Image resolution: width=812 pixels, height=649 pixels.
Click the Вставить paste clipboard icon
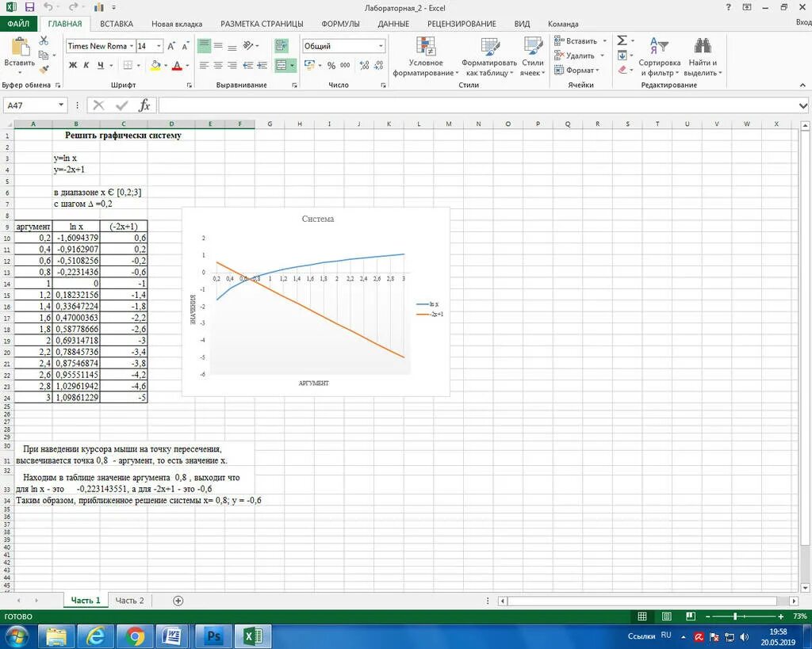[20, 47]
